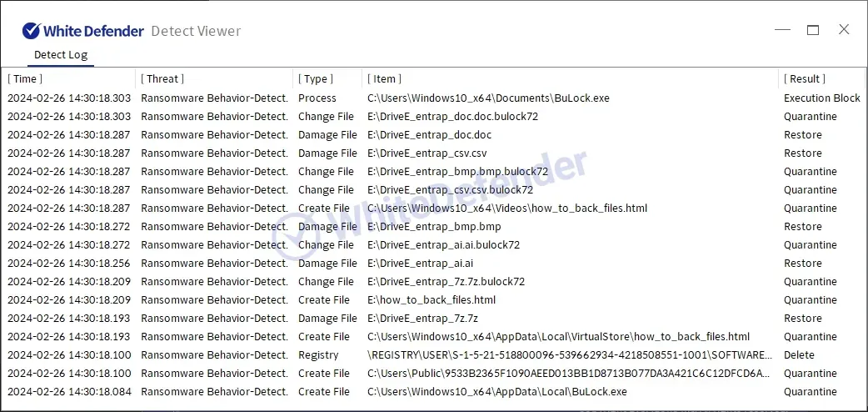868x412 pixels.
Task: Select the Documents\BuLock.exe process item
Action: click(488, 98)
